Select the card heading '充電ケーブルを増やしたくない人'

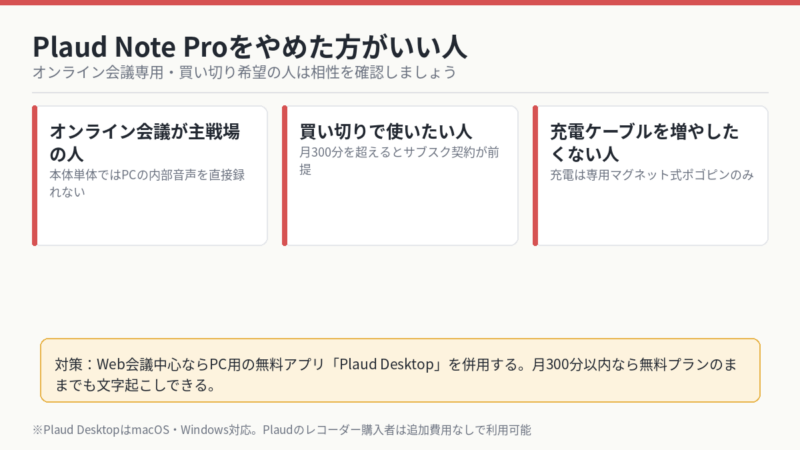pyautogui.click(x=644, y=142)
